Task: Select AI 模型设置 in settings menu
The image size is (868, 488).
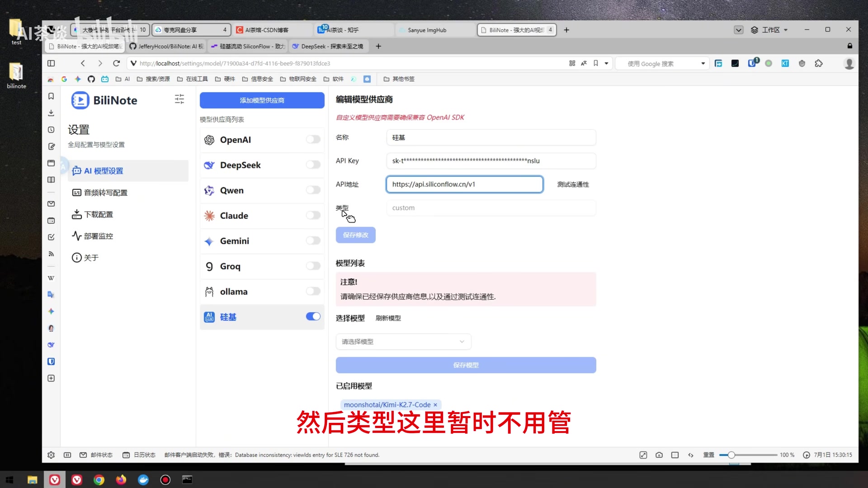Action: [x=128, y=171]
